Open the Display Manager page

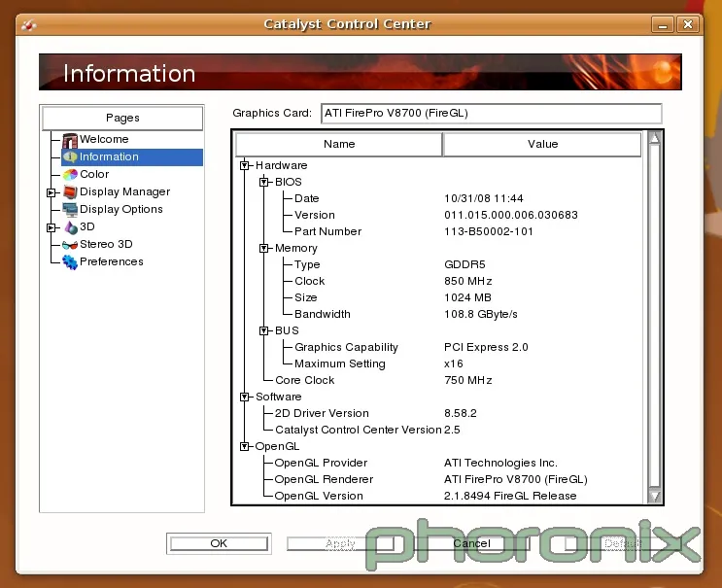124,191
